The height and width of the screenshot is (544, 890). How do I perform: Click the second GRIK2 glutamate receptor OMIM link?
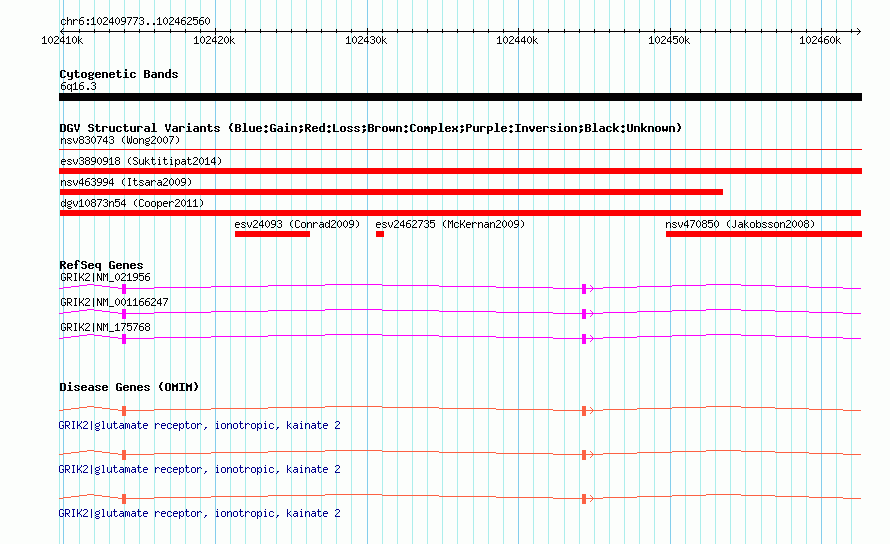[x=199, y=469]
